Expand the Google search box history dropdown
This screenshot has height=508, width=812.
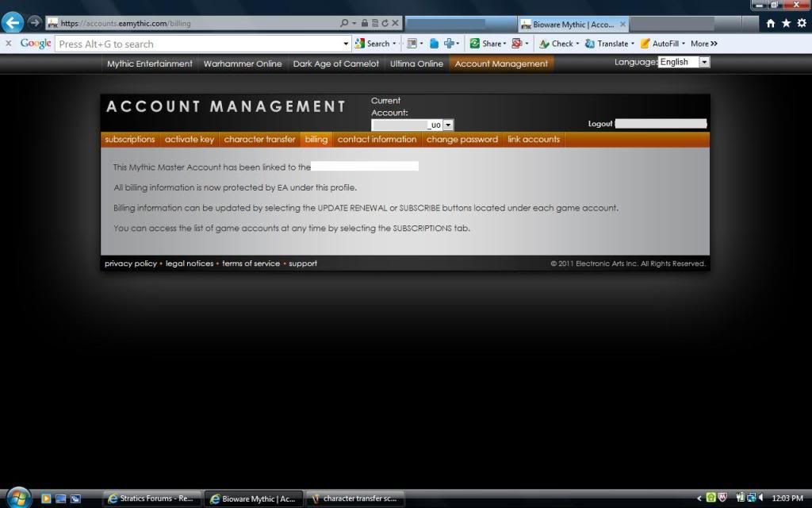pos(346,44)
